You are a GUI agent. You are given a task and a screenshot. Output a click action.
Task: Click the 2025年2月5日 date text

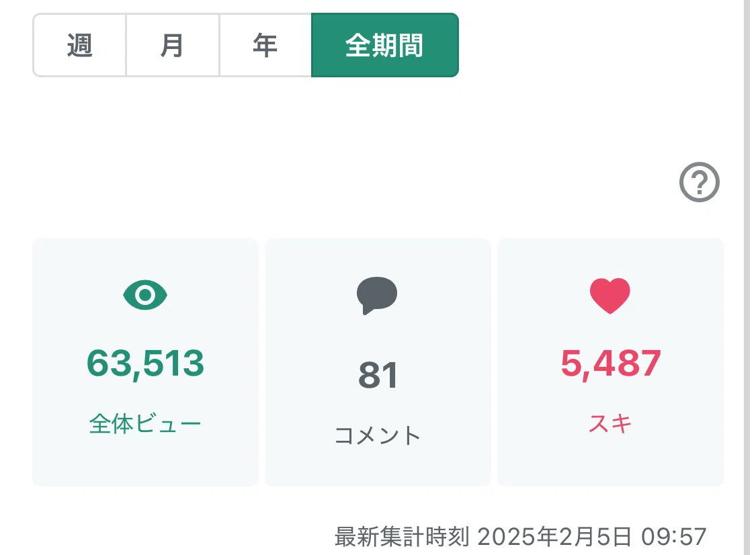coord(554,537)
